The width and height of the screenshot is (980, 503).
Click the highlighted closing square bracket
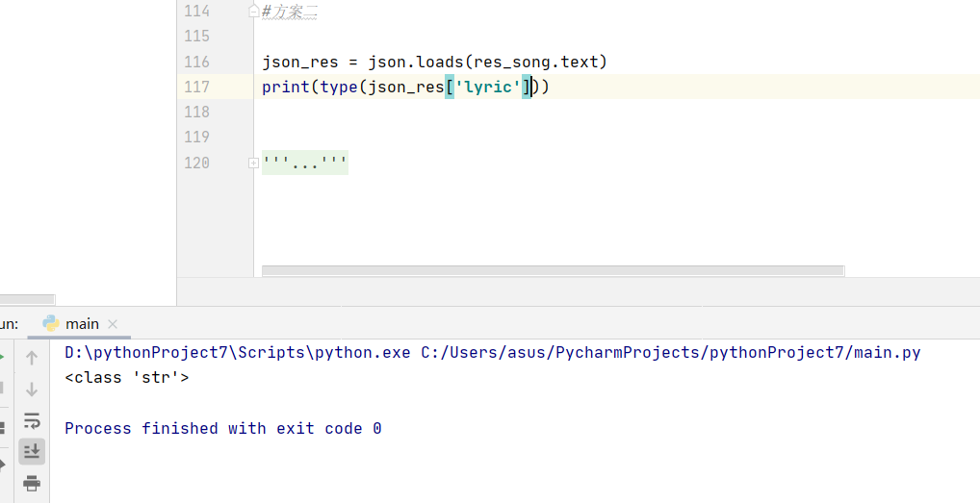pyautogui.click(x=527, y=87)
